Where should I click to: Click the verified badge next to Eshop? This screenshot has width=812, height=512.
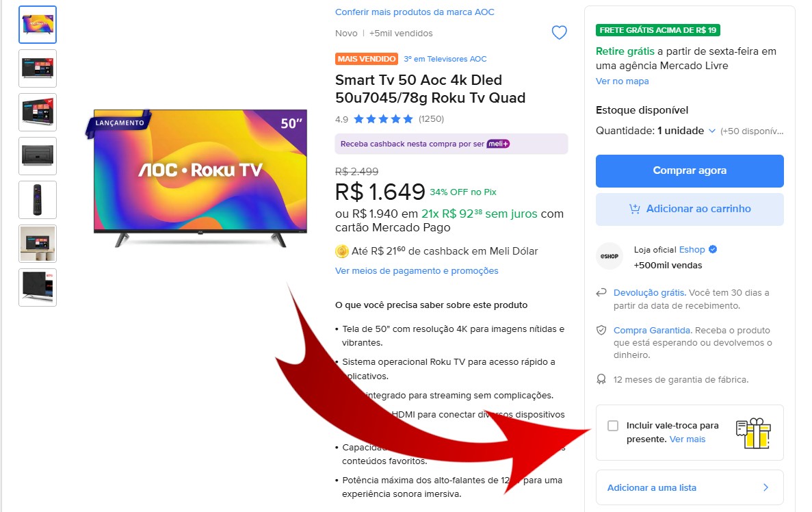point(713,249)
